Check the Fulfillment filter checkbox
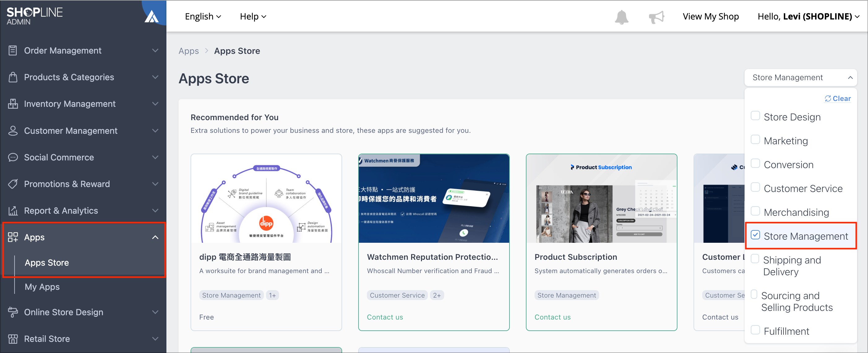The image size is (868, 353). click(755, 330)
